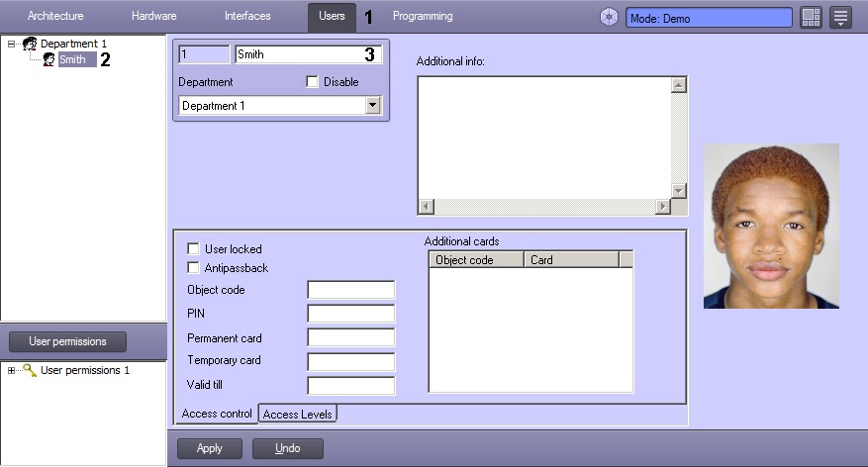Open the Department dropdown arrow
The image size is (868, 467).
372,105
